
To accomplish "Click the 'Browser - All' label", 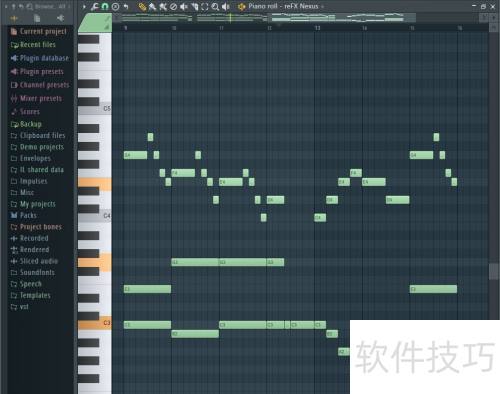I will coord(50,6).
